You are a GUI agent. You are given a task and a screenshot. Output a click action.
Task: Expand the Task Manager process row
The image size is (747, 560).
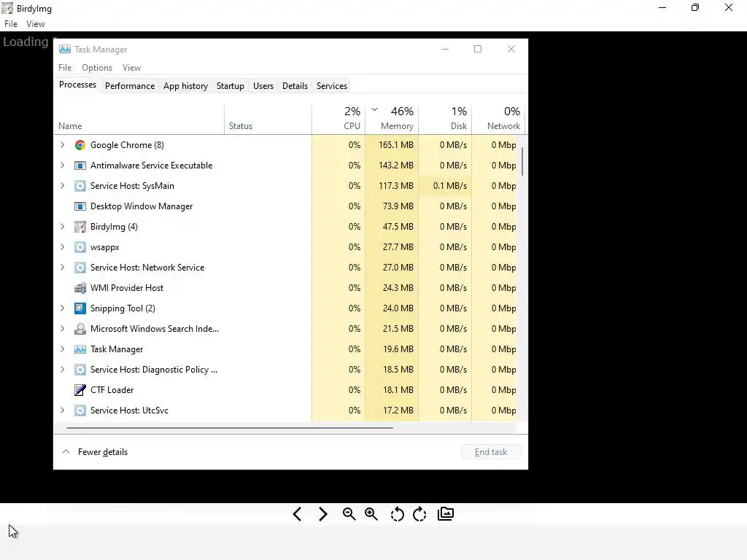63,349
